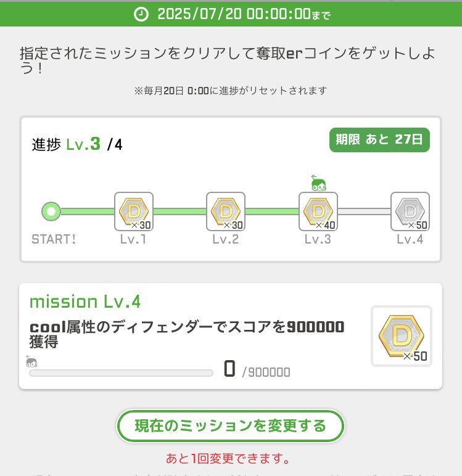The image size is (462, 476).
Task: Click the 2025/07/20 deadline banner text
Action: (x=244, y=14)
